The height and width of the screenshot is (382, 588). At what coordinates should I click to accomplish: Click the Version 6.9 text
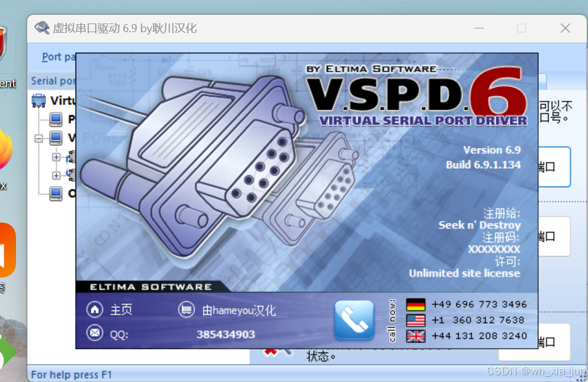(x=492, y=150)
